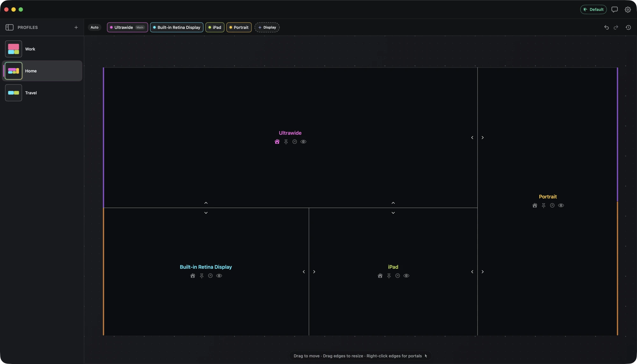Toggle iPad visibility eye icon
The image size is (637, 364).
[x=406, y=276]
